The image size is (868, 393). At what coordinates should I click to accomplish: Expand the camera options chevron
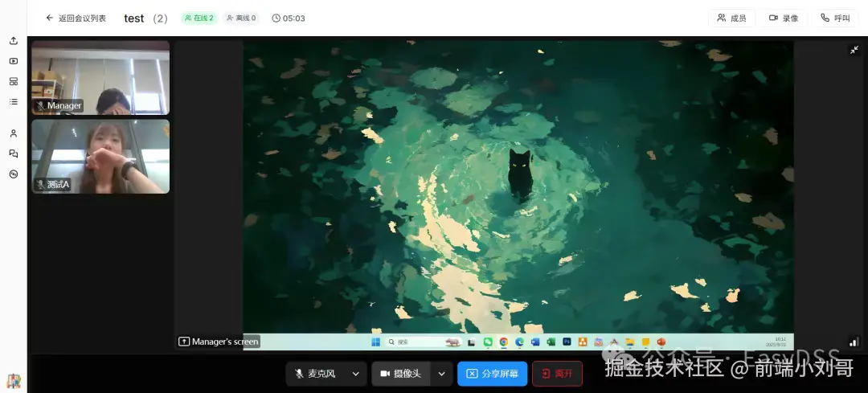pos(442,374)
